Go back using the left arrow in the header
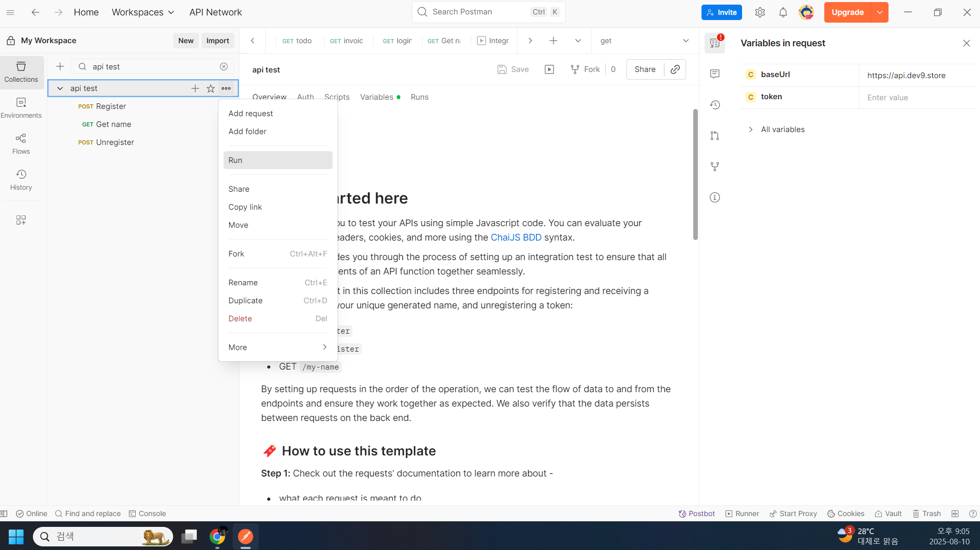 point(35,12)
